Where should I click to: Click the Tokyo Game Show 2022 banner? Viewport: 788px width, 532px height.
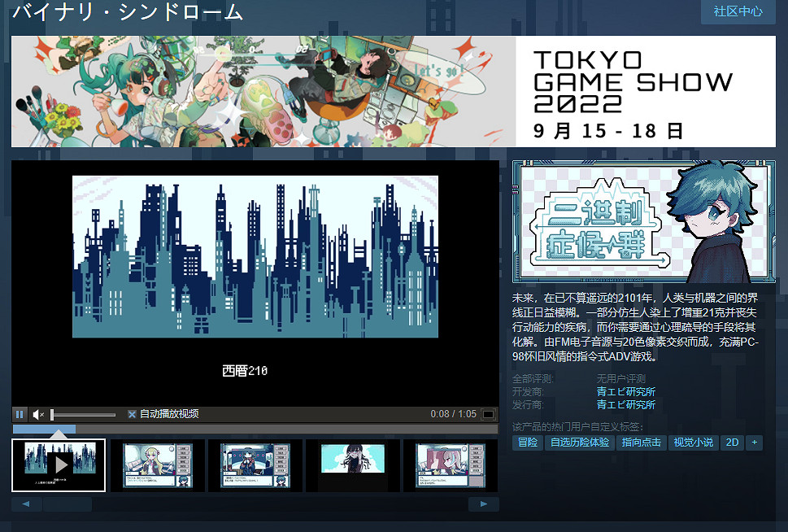point(394,91)
